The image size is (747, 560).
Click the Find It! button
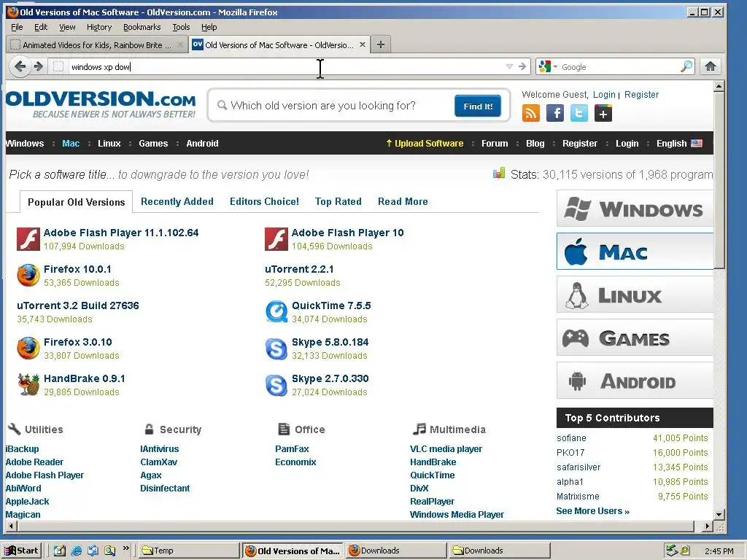tap(478, 106)
